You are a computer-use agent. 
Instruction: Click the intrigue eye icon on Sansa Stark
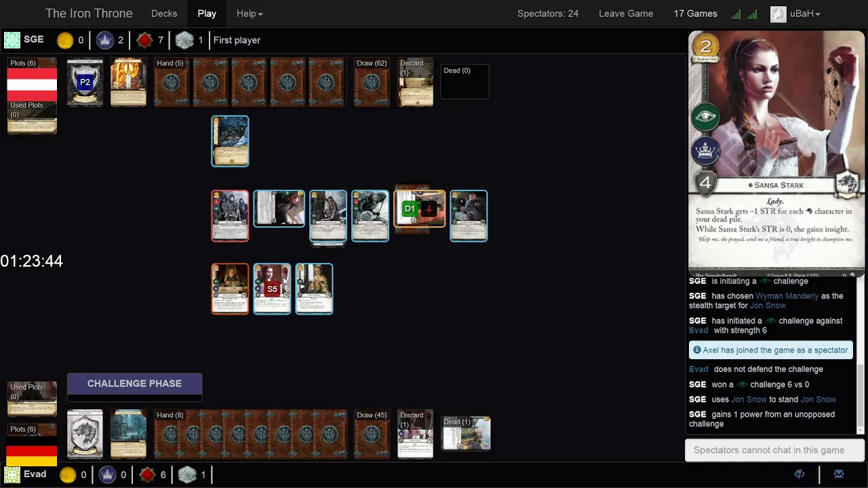(x=705, y=116)
